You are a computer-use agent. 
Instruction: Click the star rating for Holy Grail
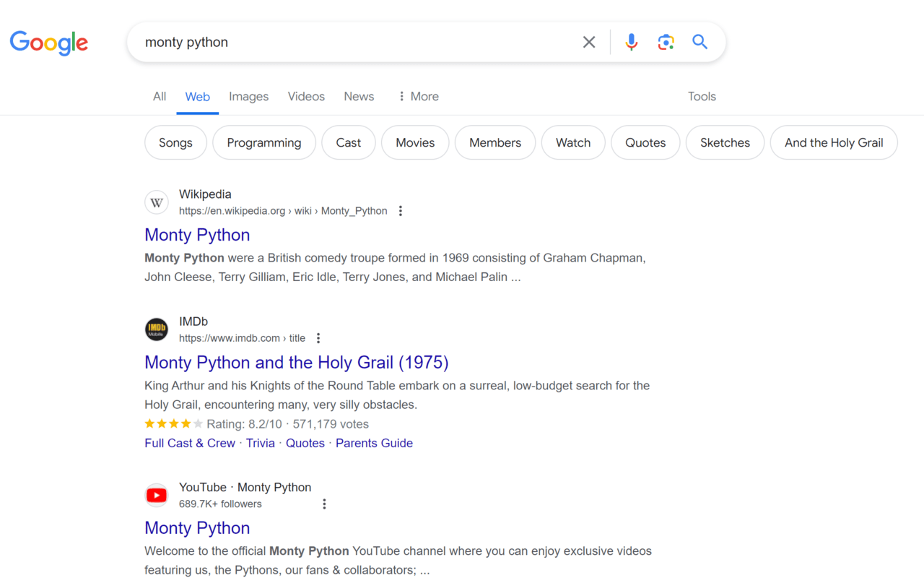coord(173,423)
